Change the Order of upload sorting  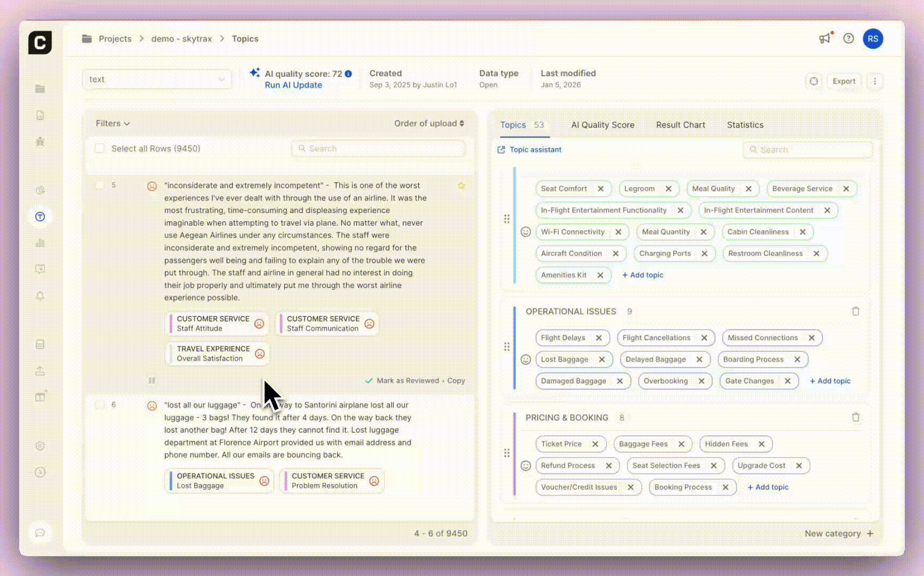coord(429,124)
